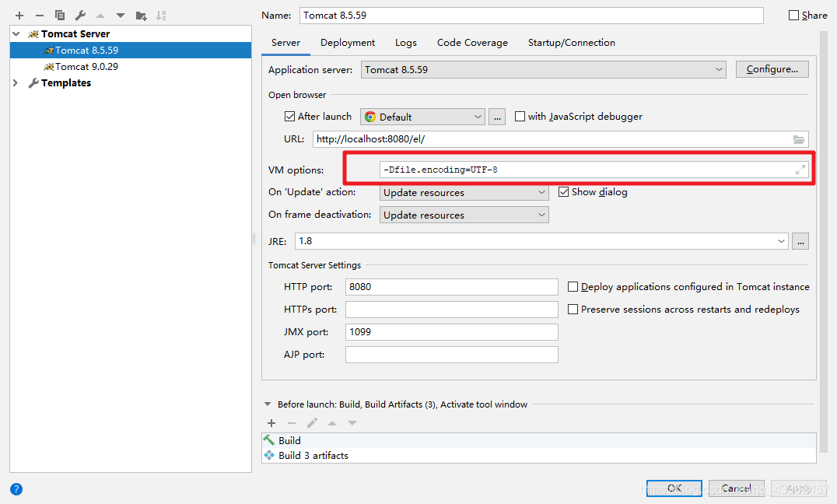Screen dimensions: 837x504
Task: Create new folder for configurations
Action: pos(141,16)
